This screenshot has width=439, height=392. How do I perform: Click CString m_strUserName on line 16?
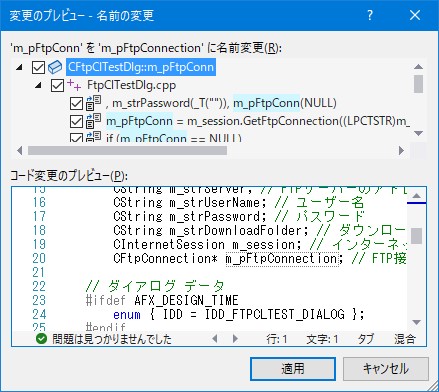190,202
